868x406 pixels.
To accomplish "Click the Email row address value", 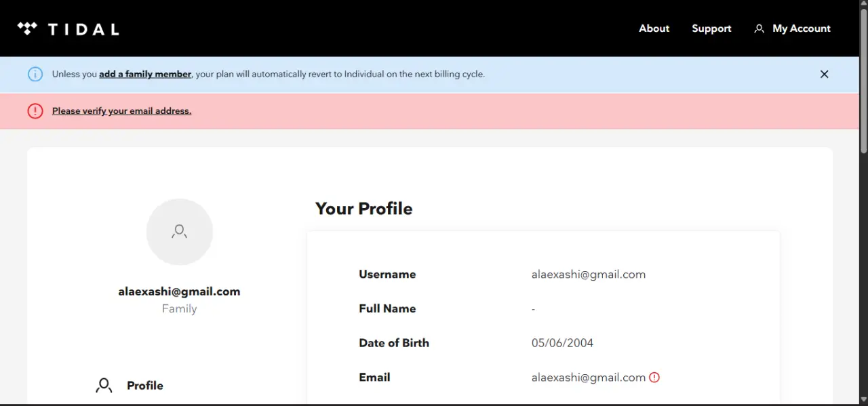I will click(589, 378).
